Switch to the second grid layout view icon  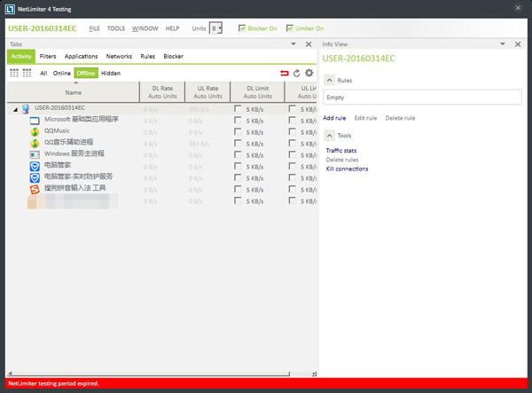27,73
